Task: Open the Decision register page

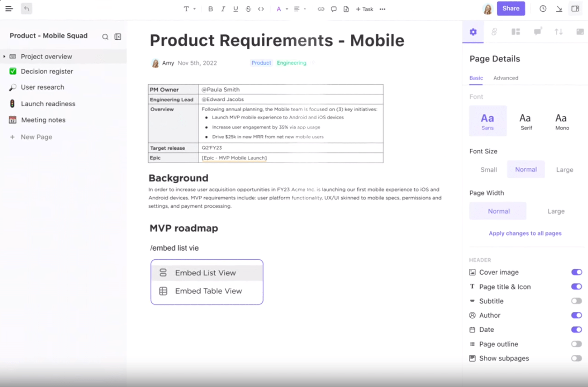Action: pos(47,71)
